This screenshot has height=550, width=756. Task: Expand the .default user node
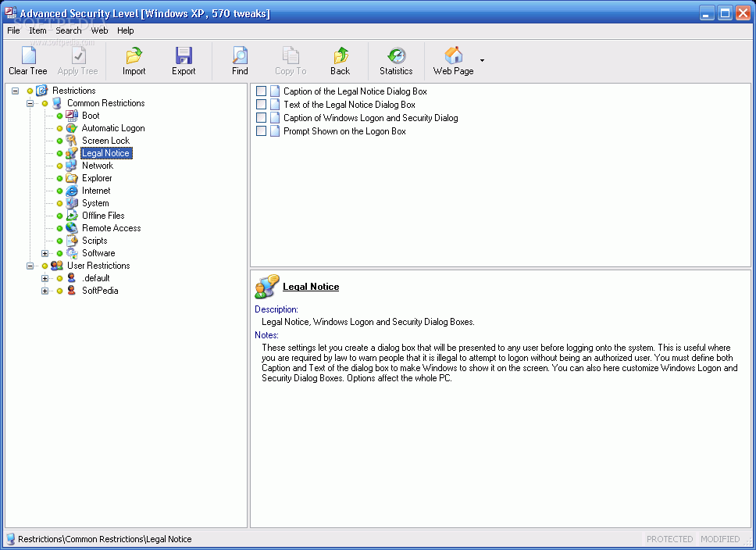tap(45, 278)
